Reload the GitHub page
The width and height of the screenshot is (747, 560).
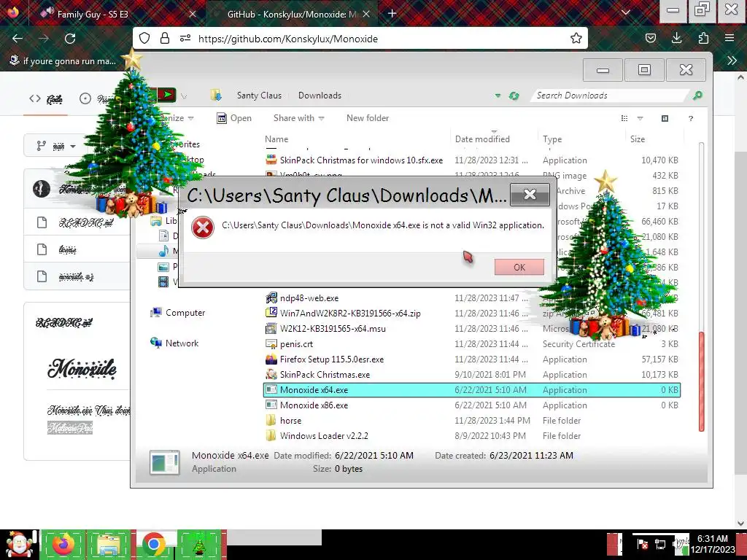point(70,39)
